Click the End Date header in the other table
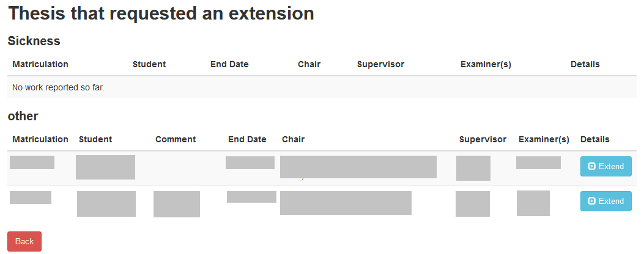644x254 pixels. coord(247,139)
